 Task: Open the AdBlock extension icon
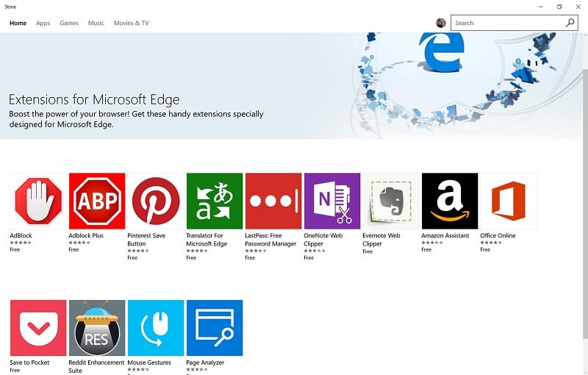pyautogui.click(x=38, y=201)
